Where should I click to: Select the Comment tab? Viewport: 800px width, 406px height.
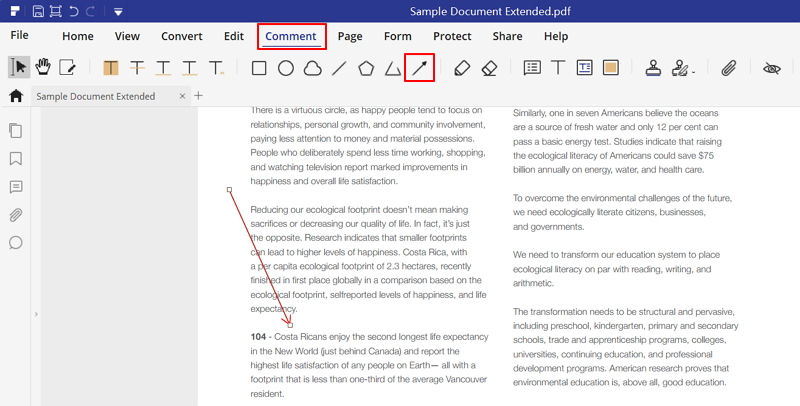click(x=291, y=36)
